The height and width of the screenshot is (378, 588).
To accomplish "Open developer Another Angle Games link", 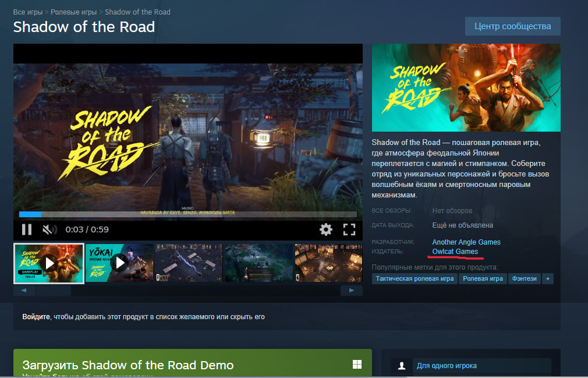I will [x=466, y=242].
